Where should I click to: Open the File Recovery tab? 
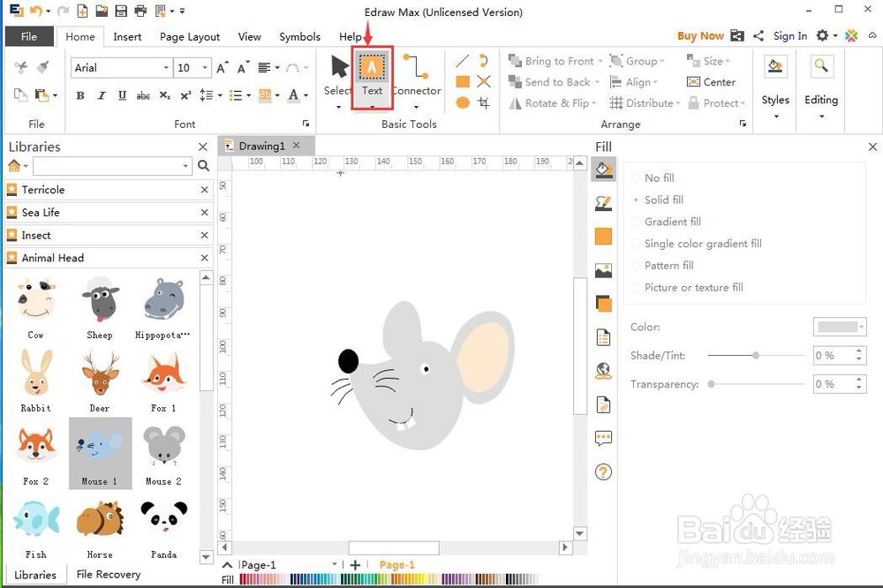pyautogui.click(x=109, y=574)
